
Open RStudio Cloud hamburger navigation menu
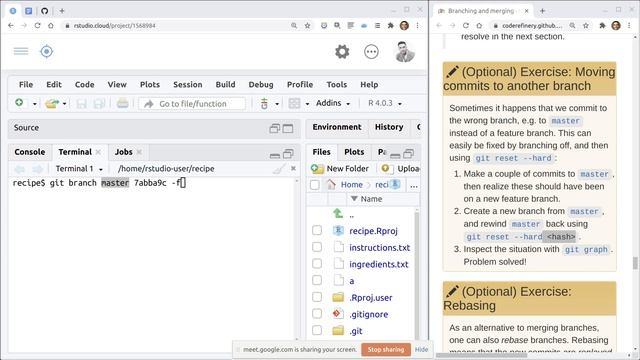pyautogui.click(x=21, y=51)
